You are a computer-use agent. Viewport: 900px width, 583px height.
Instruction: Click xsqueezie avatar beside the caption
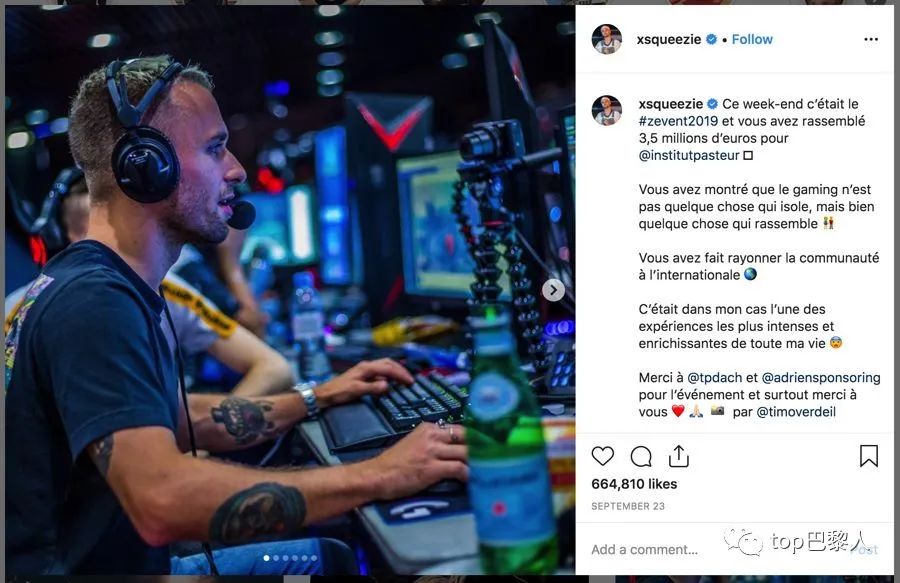(607, 110)
